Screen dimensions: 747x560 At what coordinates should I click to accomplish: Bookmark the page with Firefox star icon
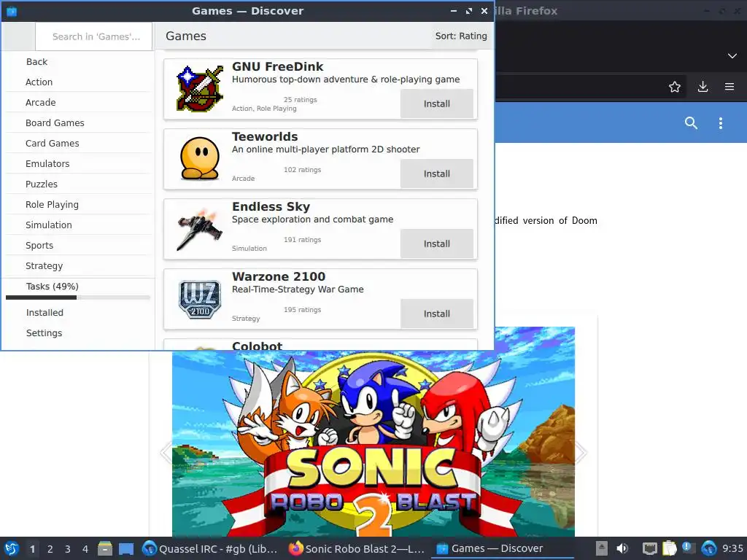tap(675, 87)
